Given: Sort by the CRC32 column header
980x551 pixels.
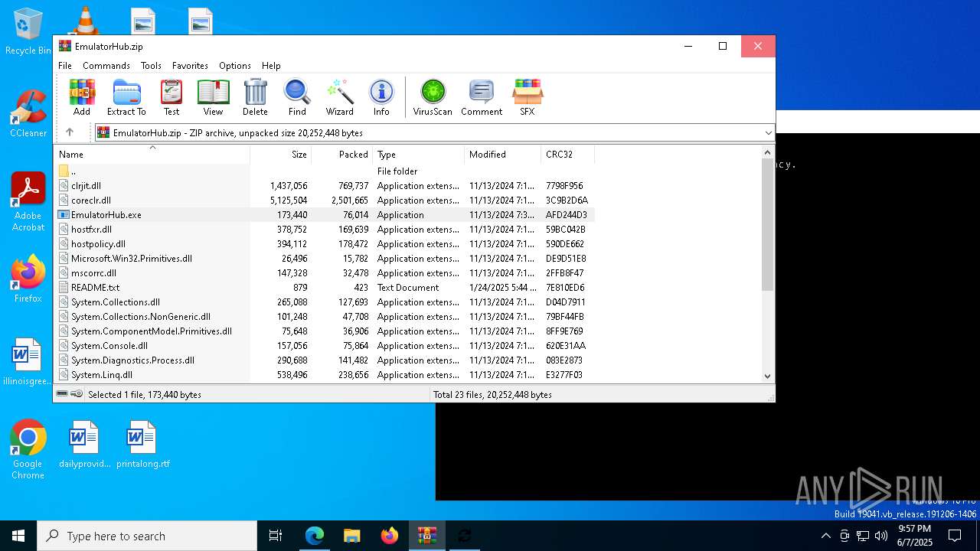Looking at the screenshot, I should pyautogui.click(x=568, y=155).
